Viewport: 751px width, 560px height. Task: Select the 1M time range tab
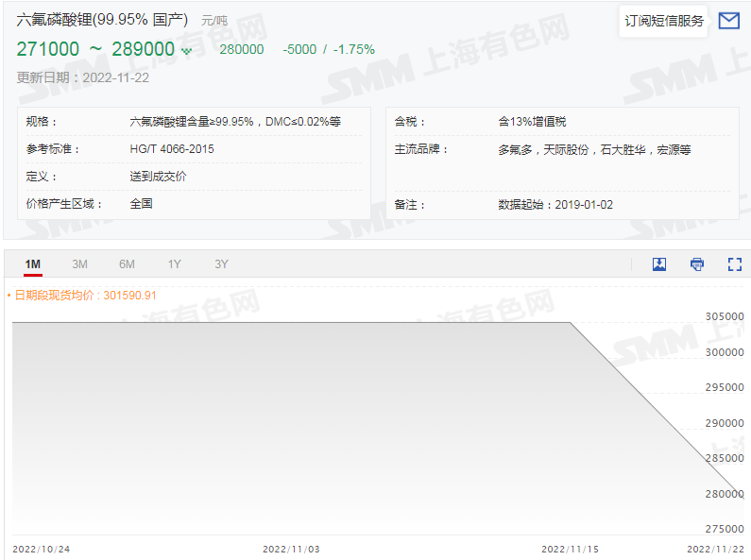click(x=33, y=264)
